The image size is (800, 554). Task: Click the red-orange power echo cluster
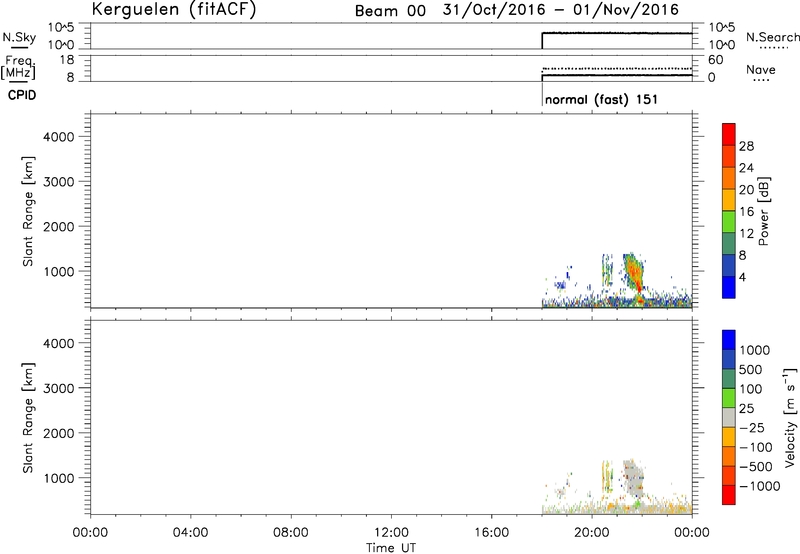click(x=634, y=273)
